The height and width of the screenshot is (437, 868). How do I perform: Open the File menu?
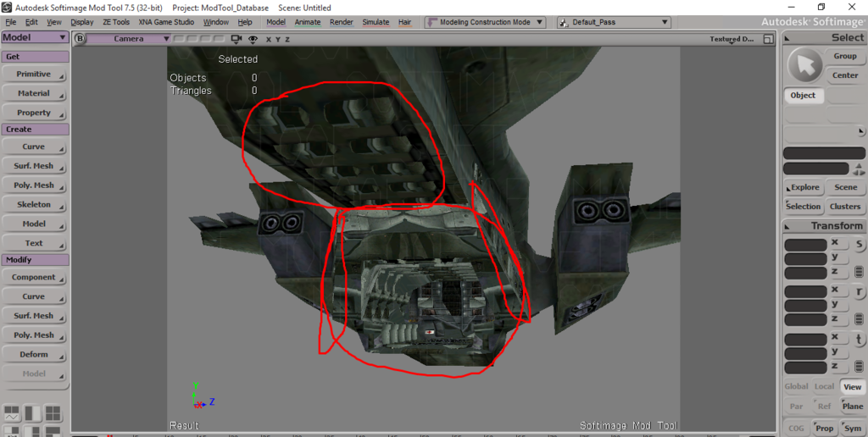click(x=11, y=22)
